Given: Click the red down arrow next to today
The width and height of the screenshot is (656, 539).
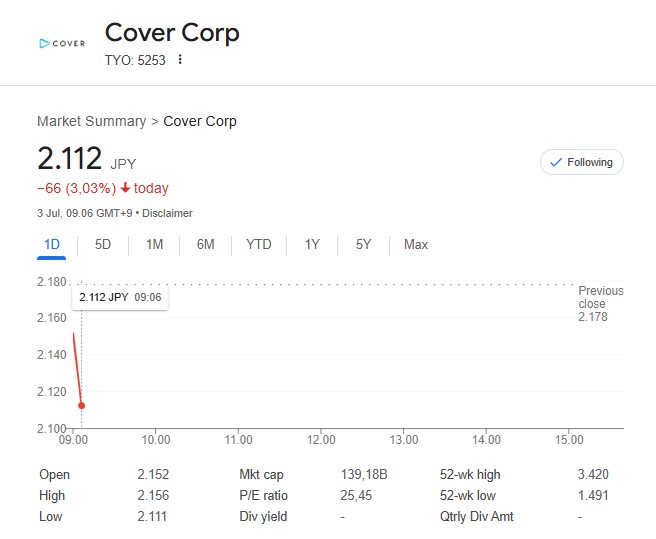Looking at the screenshot, I should (125, 188).
